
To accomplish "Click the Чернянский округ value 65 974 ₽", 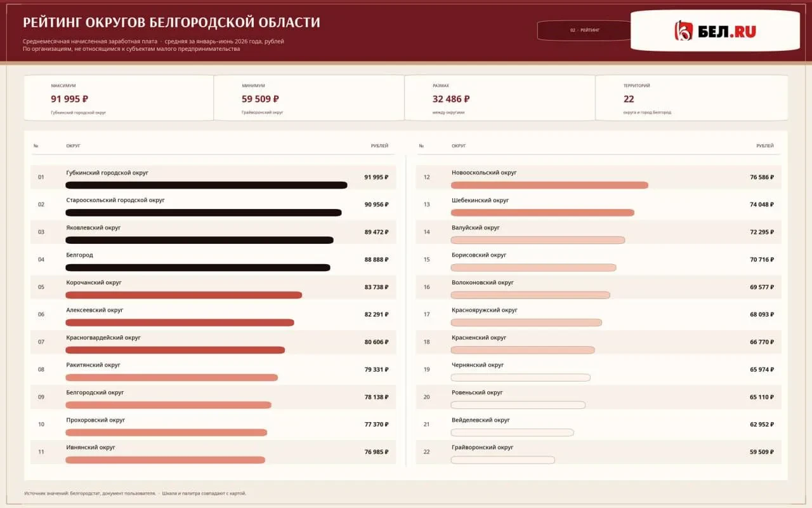I will click(x=762, y=370).
